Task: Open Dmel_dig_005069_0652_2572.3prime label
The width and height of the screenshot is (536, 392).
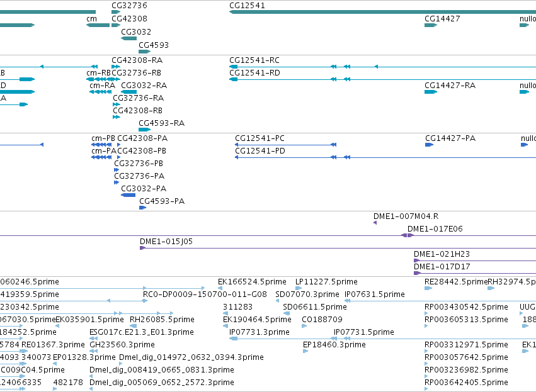Action: [x=162, y=383]
